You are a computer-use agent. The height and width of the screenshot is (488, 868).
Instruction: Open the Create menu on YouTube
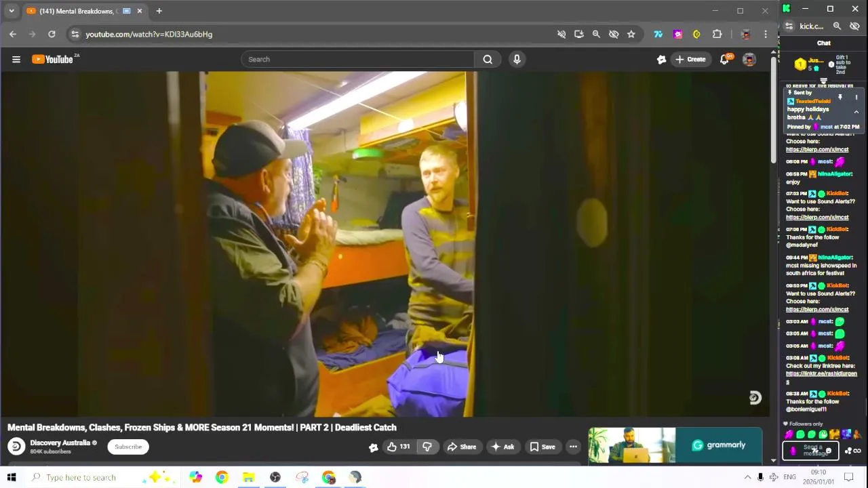[x=690, y=60]
